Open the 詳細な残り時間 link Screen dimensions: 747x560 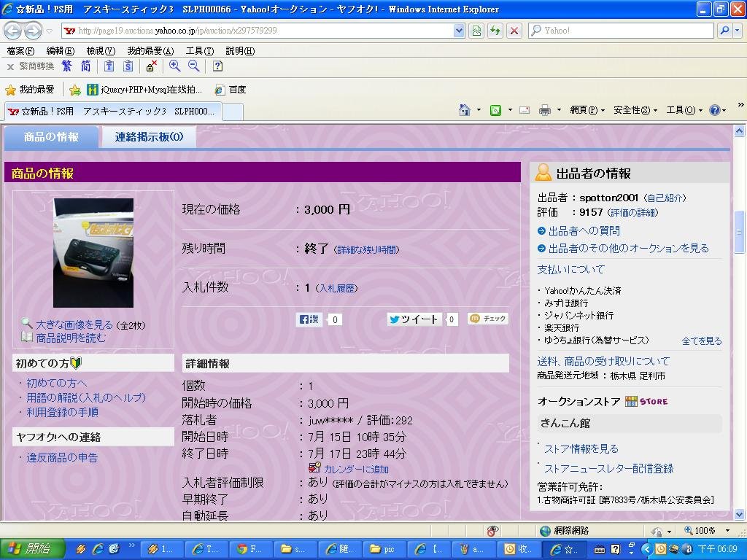pos(366,249)
